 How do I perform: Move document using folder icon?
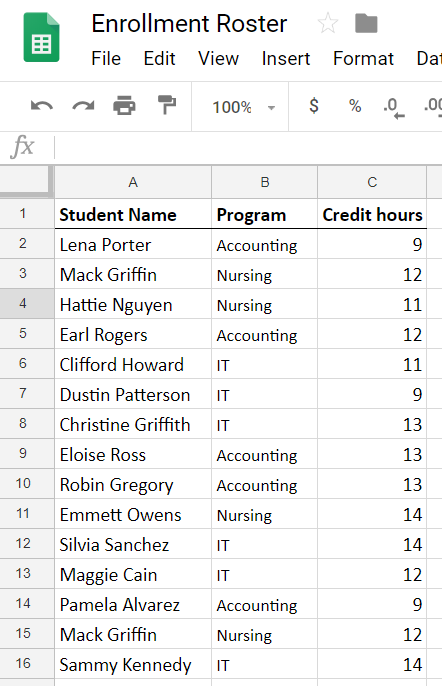[366, 24]
